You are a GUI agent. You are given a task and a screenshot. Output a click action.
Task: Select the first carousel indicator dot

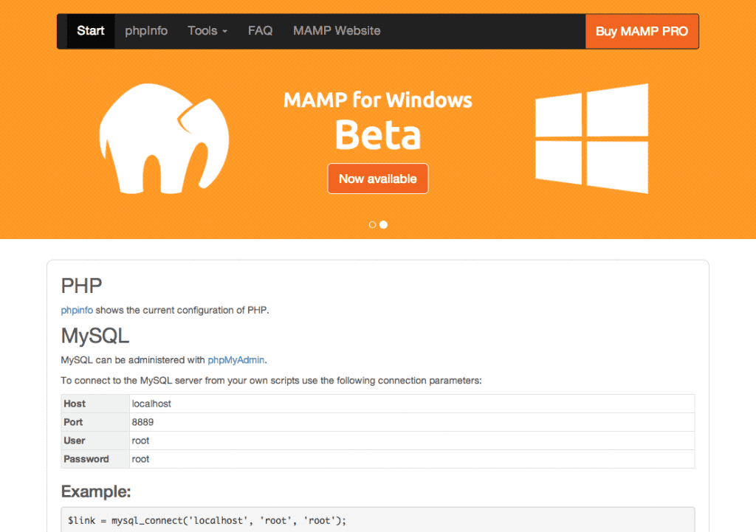pos(372,224)
